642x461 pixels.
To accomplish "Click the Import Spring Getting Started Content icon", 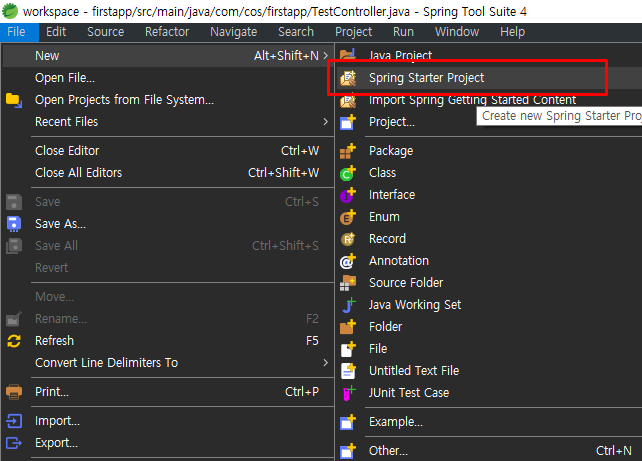I will click(x=348, y=100).
